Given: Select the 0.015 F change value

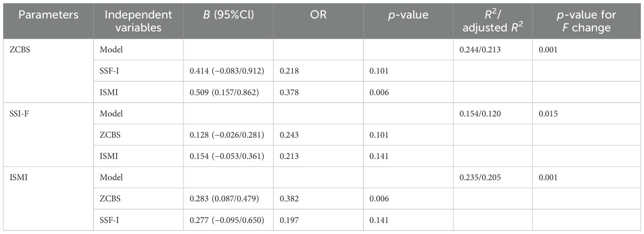Looking at the screenshot, I should coord(547,113).
